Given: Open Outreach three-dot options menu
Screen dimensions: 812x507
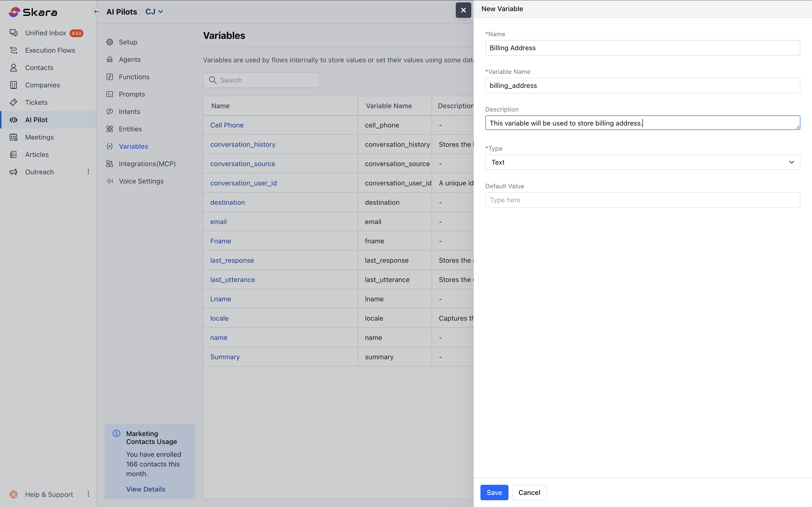Looking at the screenshot, I should (x=88, y=172).
